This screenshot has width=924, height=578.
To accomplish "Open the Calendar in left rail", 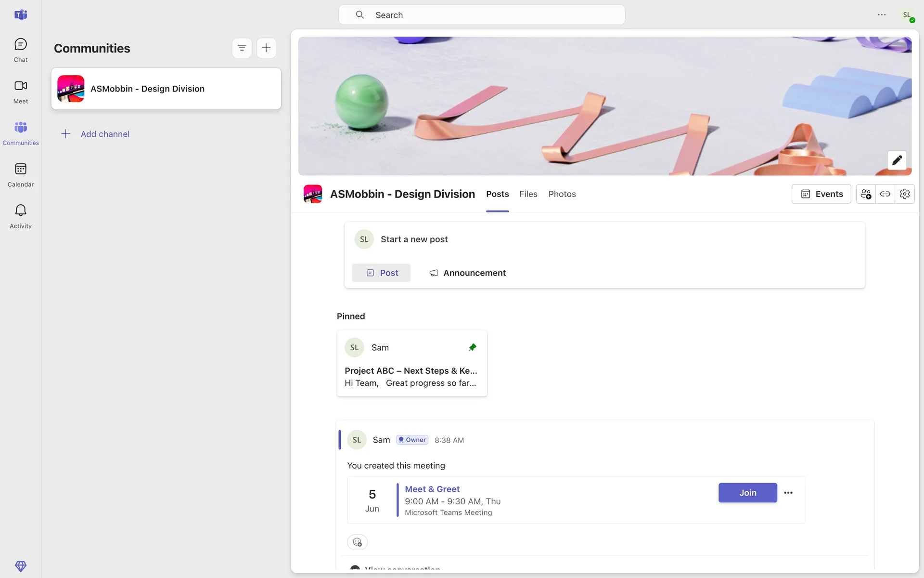I will (x=20, y=175).
